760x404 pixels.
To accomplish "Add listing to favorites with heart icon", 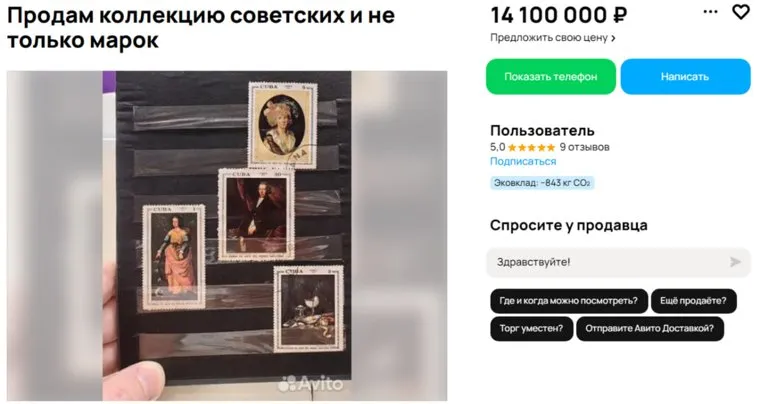I will pos(741,12).
